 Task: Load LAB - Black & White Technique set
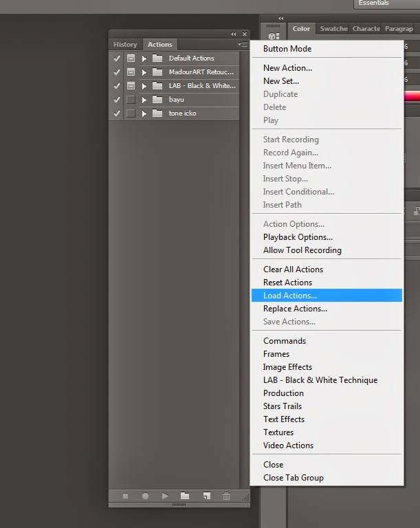tap(327, 380)
